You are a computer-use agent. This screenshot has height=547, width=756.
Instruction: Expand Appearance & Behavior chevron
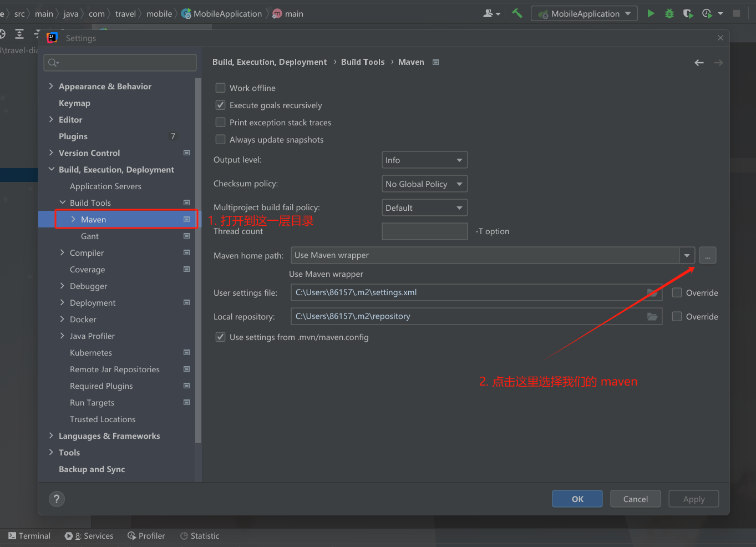(x=51, y=86)
